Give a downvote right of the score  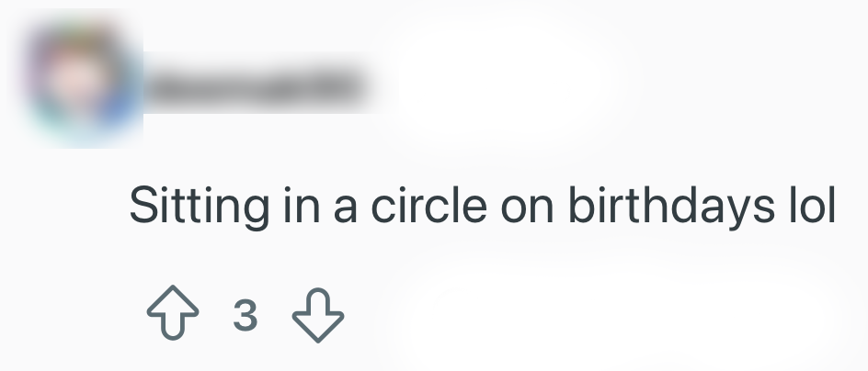coord(317,316)
